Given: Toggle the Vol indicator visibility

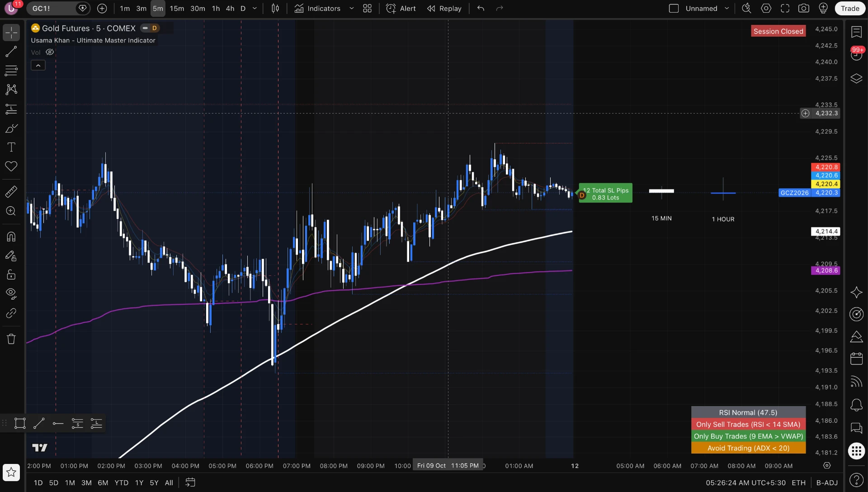Looking at the screenshot, I should click(50, 52).
